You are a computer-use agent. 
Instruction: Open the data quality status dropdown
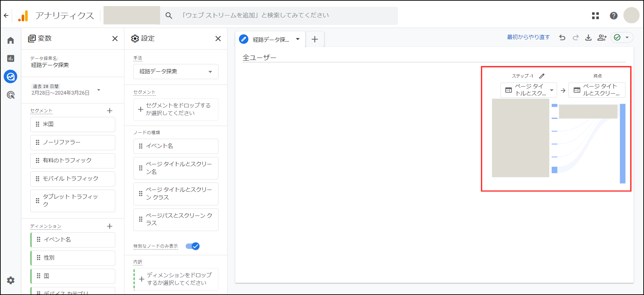point(622,37)
